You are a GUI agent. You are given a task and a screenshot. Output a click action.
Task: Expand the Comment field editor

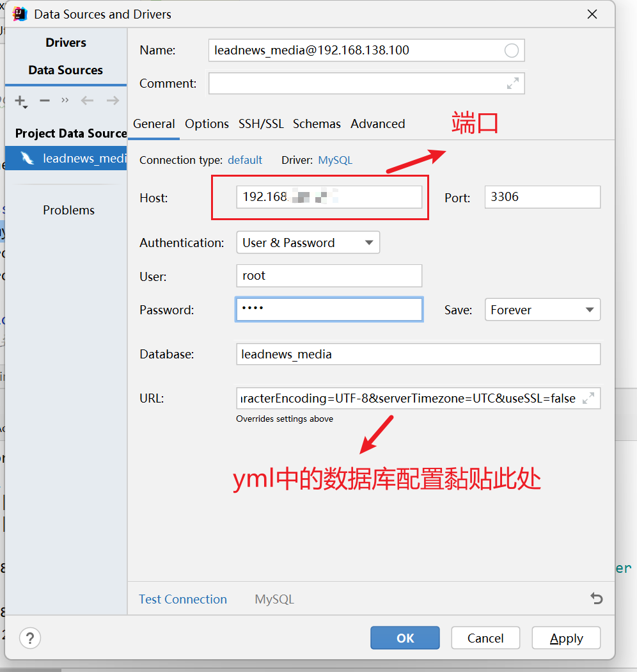(x=513, y=83)
